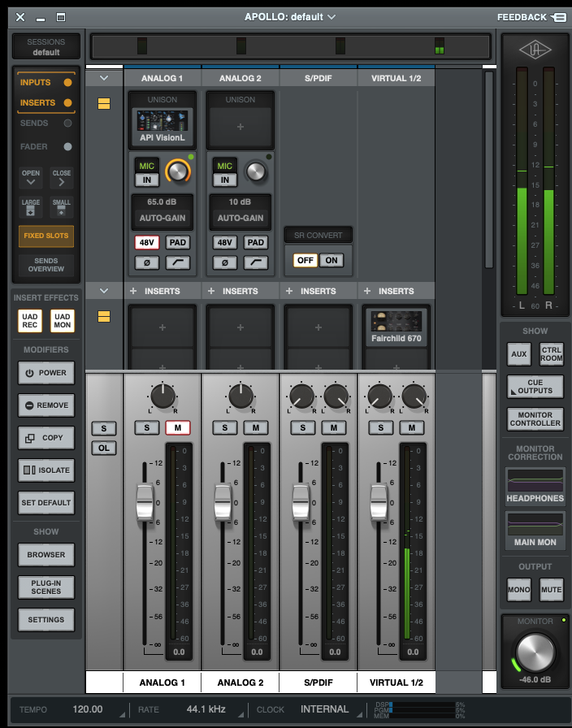This screenshot has height=728, width=572.
Task: Click the COPY modifier button
Action: pos(46,438)
